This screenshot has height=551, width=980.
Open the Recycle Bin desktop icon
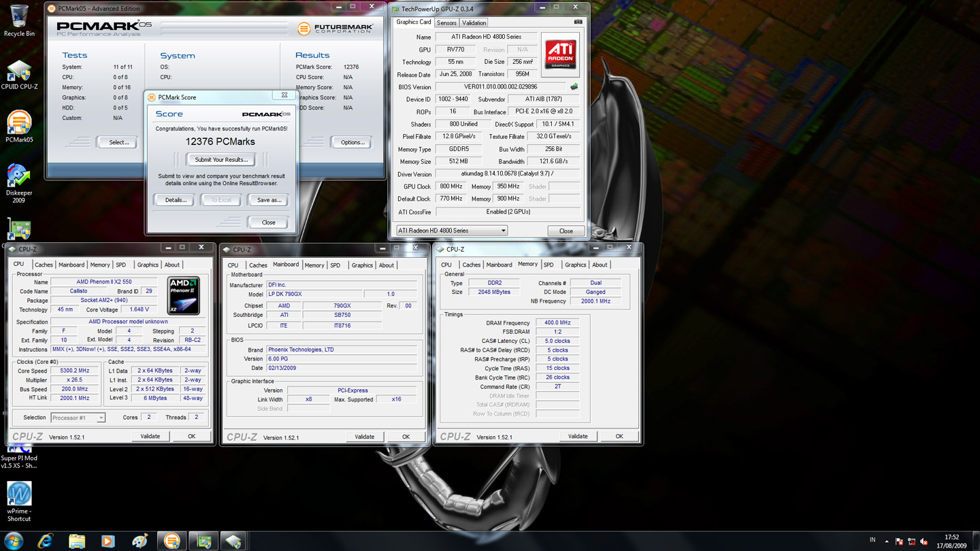(19, 20)
